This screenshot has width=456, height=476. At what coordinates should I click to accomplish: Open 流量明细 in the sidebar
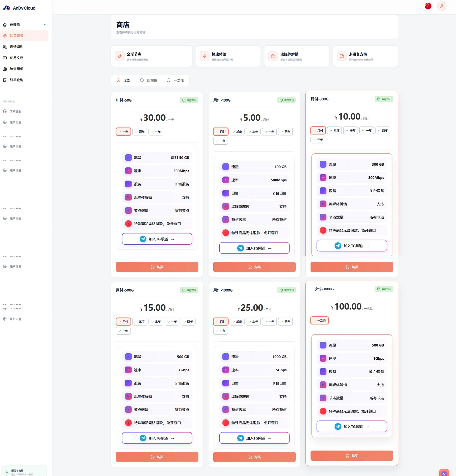pos(24,69)
